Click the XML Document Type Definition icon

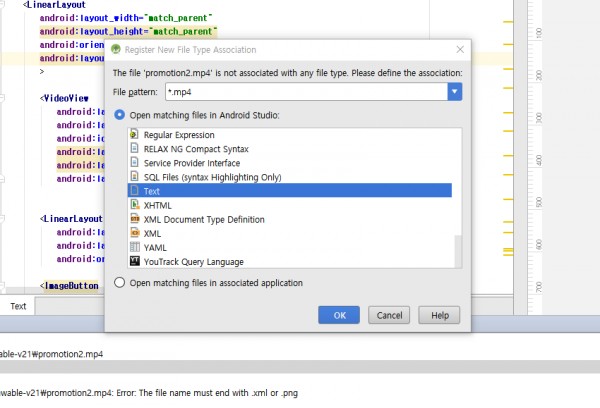(135, 219)
